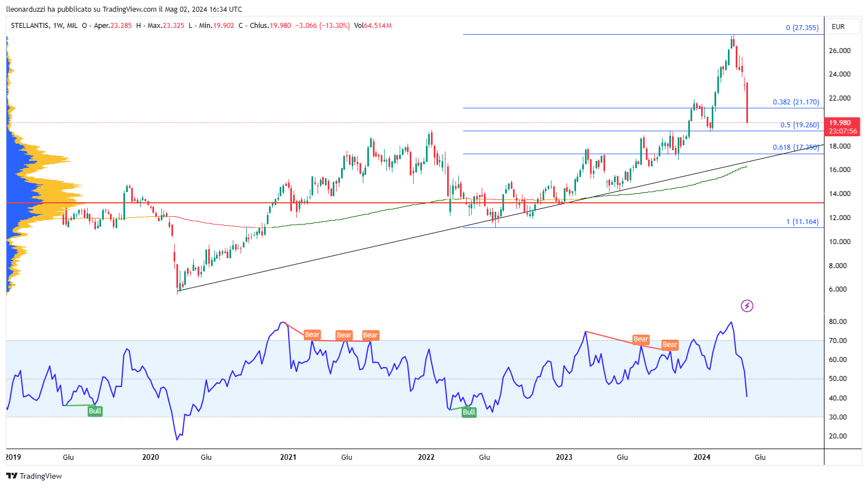This screenshot has width=868, height=486.
Task: Click the last Bear label near late 2023
Action: click(670, 345)
